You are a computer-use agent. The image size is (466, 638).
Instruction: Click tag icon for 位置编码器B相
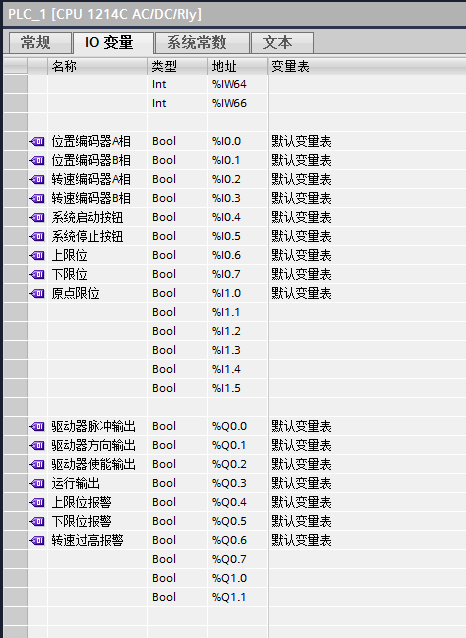(x=37, y=161)
